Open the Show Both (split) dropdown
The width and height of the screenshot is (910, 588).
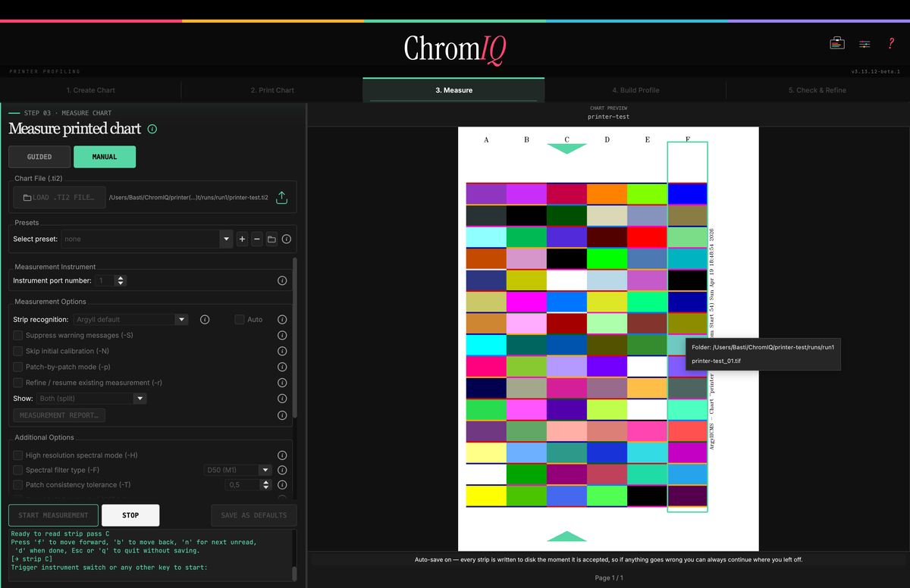tap(92, 399)
